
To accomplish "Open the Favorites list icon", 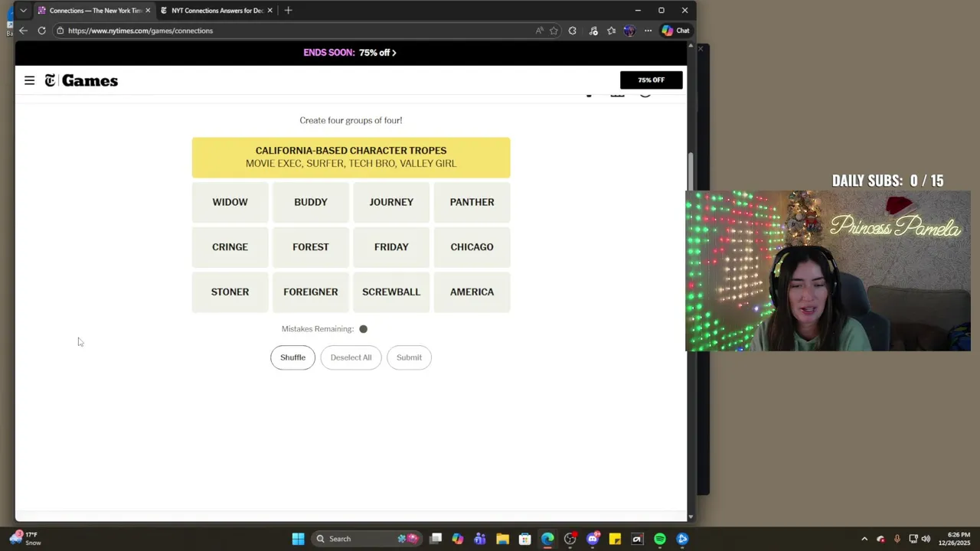I will 611,31.
